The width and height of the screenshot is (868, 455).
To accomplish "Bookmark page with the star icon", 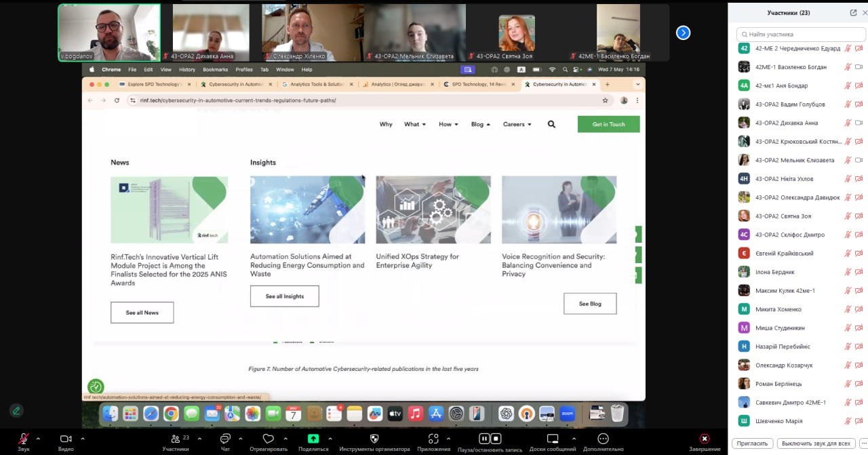I will [x=605, y=100].
